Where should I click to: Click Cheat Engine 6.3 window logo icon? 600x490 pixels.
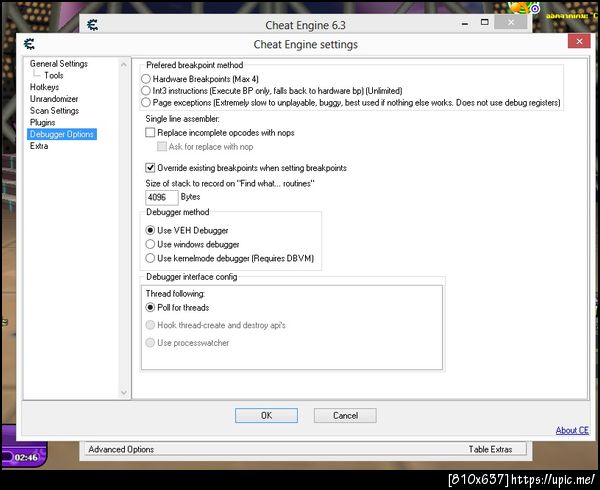point(92,25)
